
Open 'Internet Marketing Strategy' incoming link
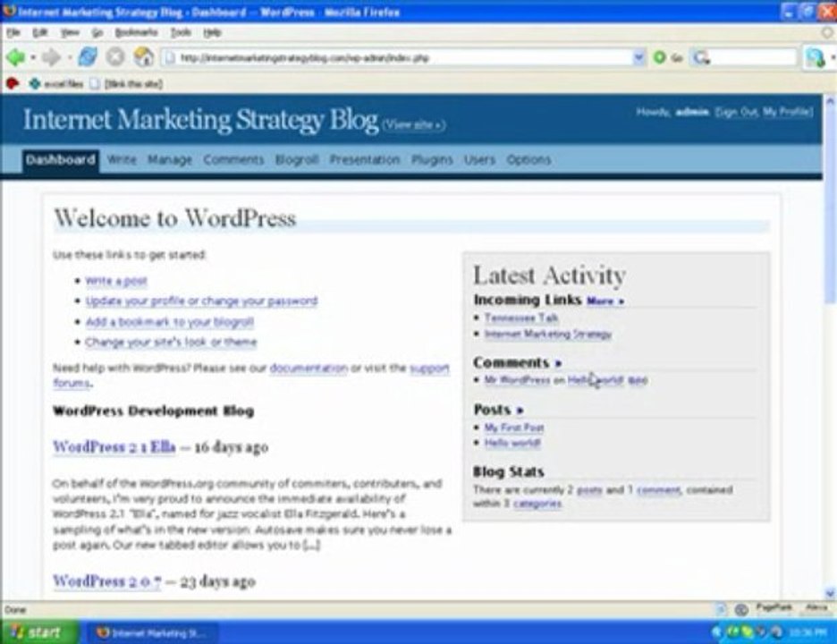click(x=547, y=334)
